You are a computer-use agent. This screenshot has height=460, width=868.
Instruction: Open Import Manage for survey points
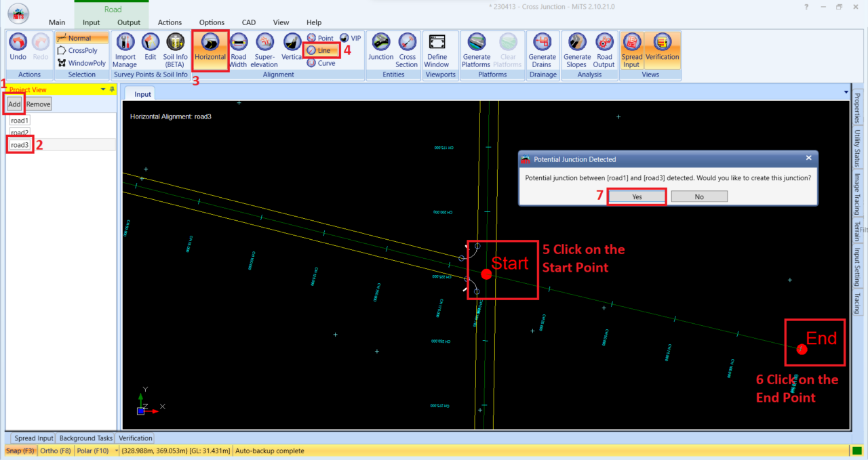coord(125,47)
